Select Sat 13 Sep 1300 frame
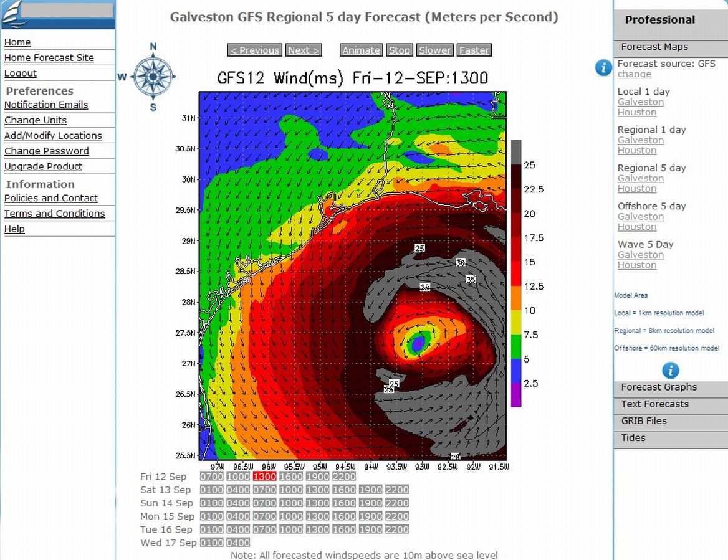This screenshot has height=560, width=728. [318, 490]
